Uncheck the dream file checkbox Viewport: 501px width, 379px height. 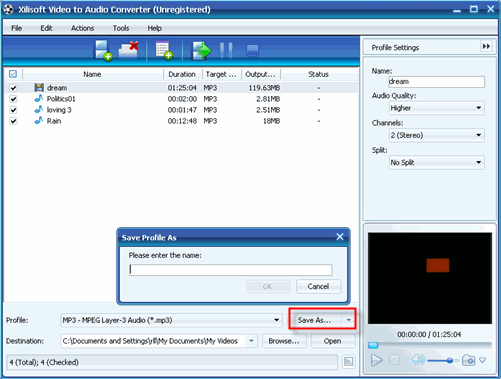click(13, 88)
